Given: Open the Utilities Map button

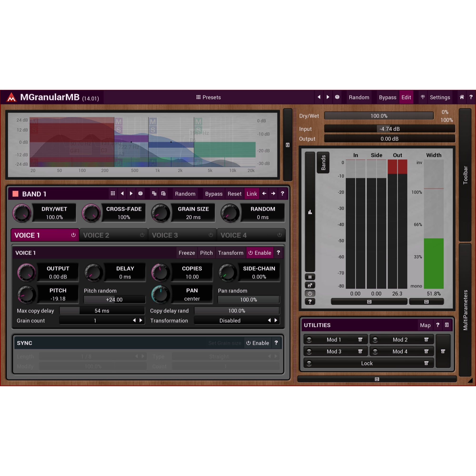Looking at the screenshot, I should (425, 325).
